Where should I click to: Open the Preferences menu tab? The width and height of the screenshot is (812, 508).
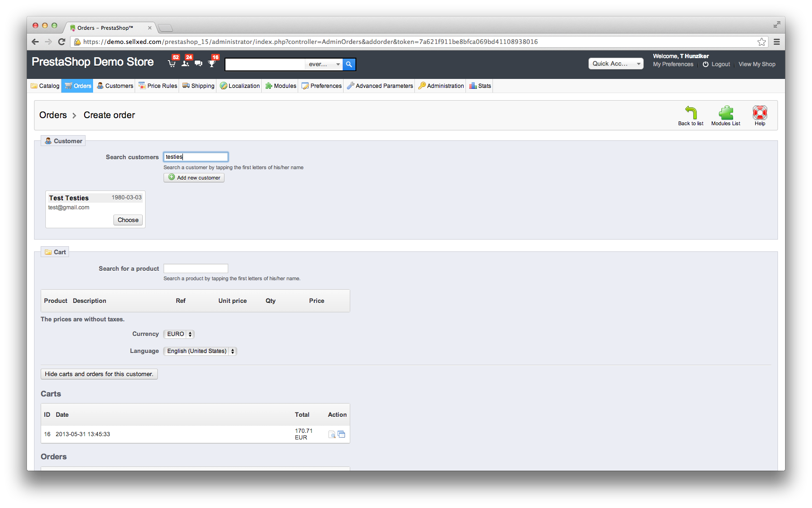pyautogui.click(x=321, y=86)
